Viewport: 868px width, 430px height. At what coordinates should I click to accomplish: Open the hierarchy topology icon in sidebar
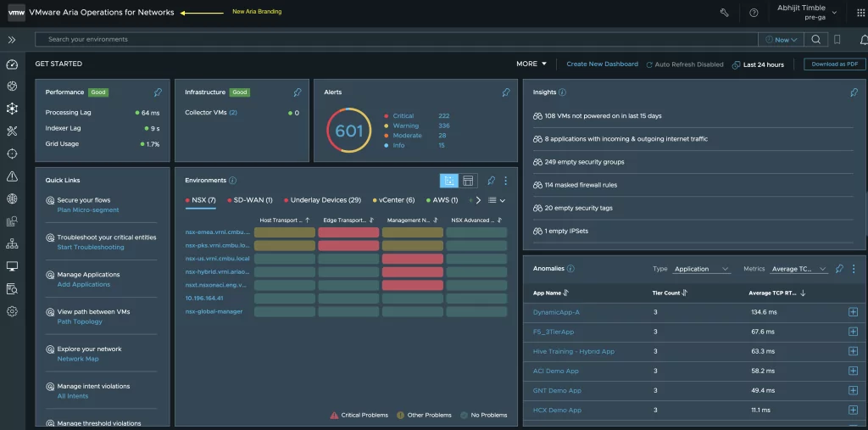tap(12, 243)
